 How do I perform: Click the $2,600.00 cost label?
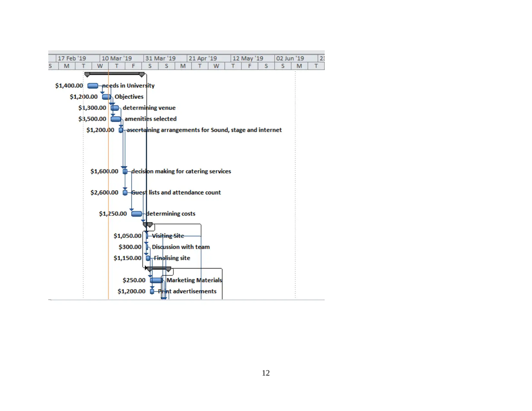(104, 192)
